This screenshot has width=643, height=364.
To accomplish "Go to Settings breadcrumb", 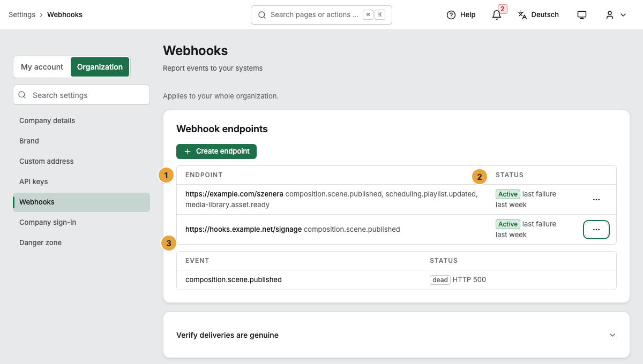I will point(22,14).
